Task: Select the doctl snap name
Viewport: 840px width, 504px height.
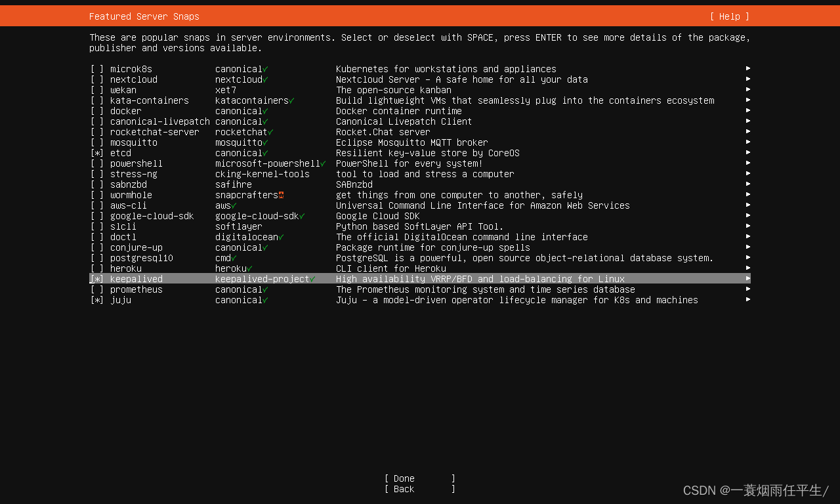Action: pos(123,237)
